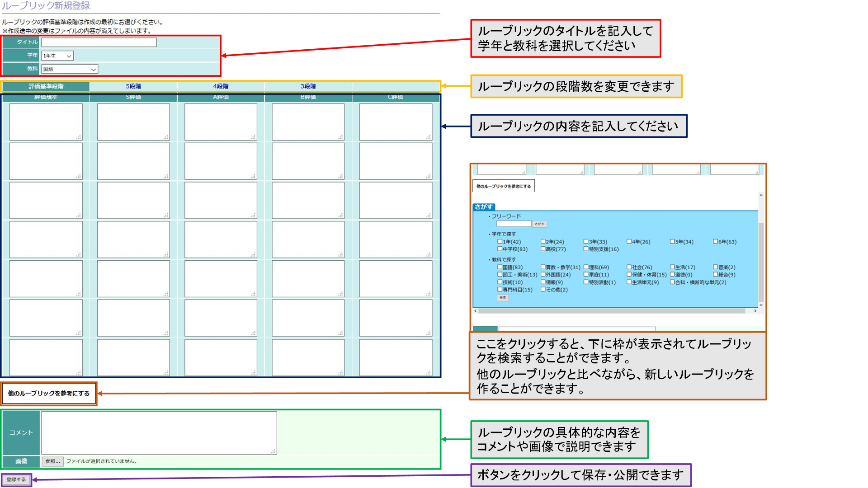Check the 5年(34) grade checkbox
This screenshot has height=488, width=868.
click(x=672, y=242)
